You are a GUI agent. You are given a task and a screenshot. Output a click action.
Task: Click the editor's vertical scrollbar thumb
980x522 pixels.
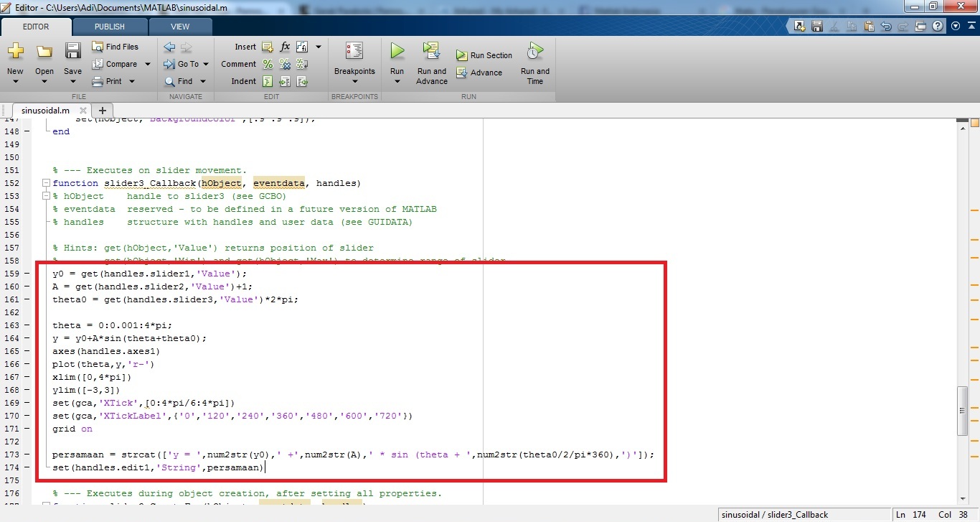pos(963,411)
